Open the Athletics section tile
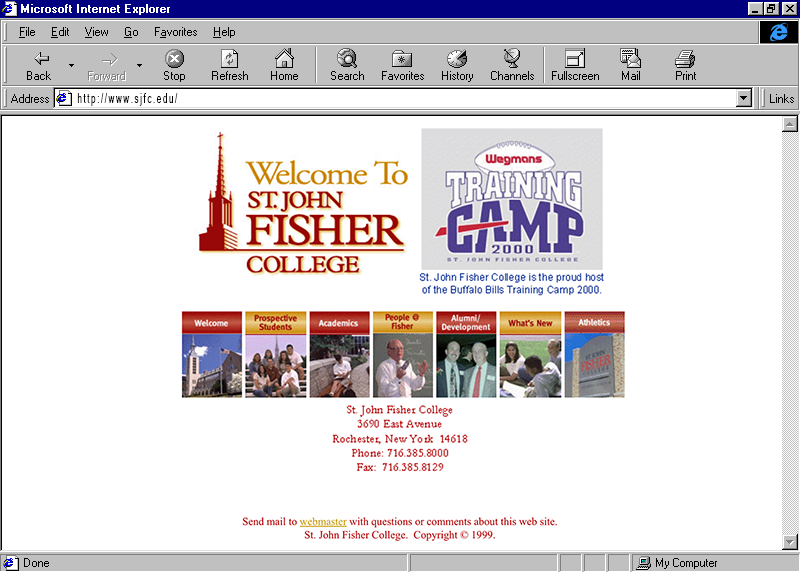Viewport: 800px width, 572px height. (594, 354)
